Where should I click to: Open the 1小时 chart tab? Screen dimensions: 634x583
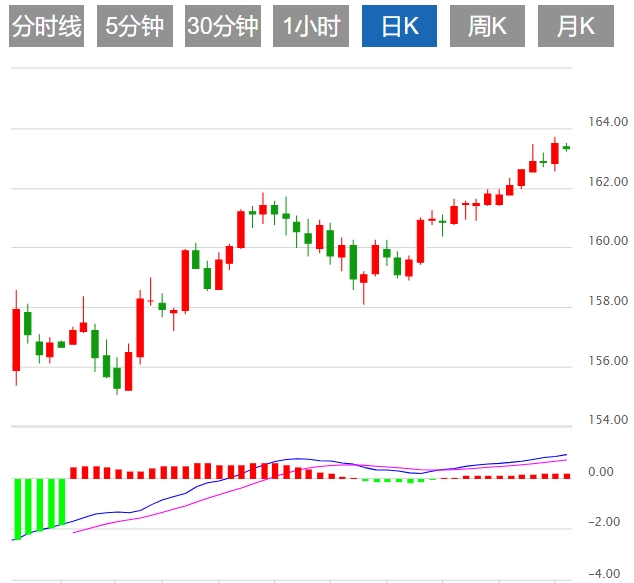[x=311, y=26]
